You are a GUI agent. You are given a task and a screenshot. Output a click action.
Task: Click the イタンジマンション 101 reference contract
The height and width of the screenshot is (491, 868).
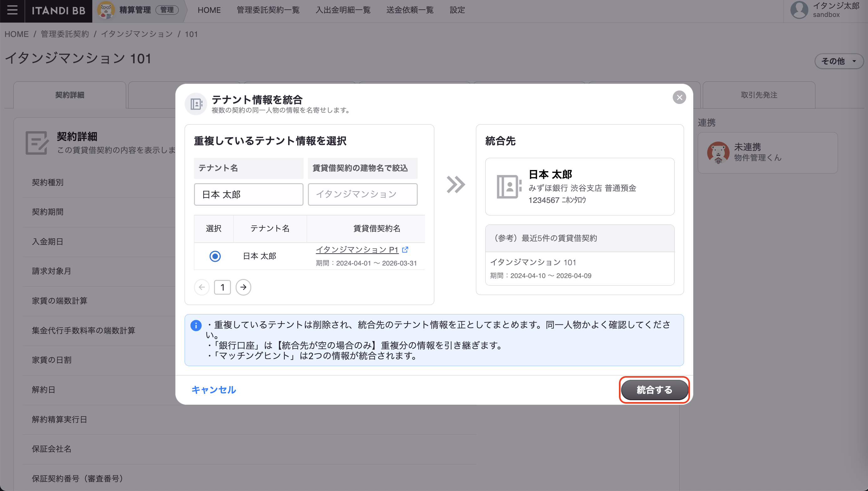click(x=580, y=268)
